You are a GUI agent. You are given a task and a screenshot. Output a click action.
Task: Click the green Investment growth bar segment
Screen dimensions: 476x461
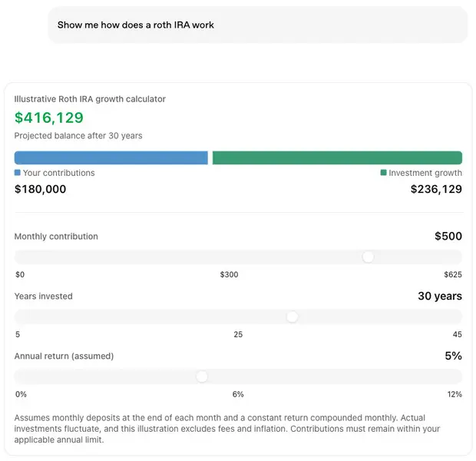pyautogui.click(x=337, y=158)
